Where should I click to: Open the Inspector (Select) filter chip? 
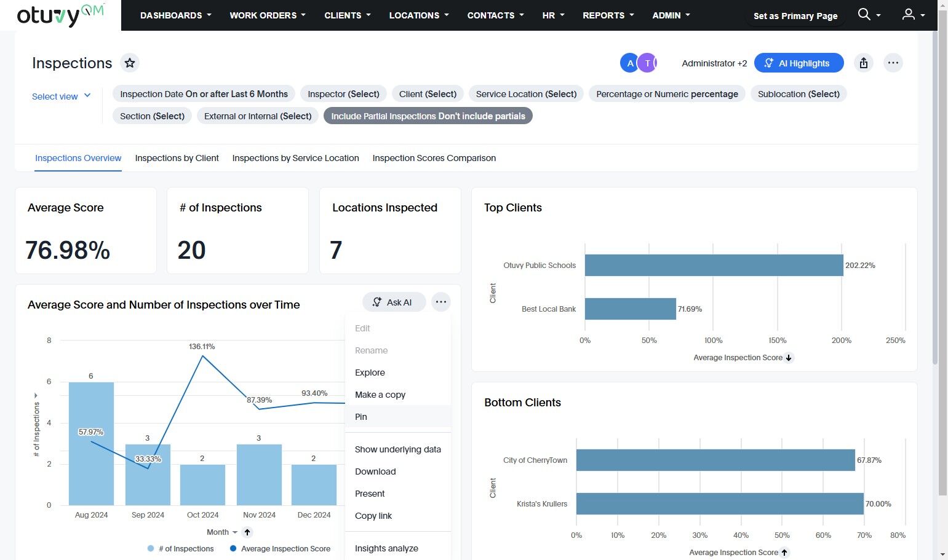(343, 94)
